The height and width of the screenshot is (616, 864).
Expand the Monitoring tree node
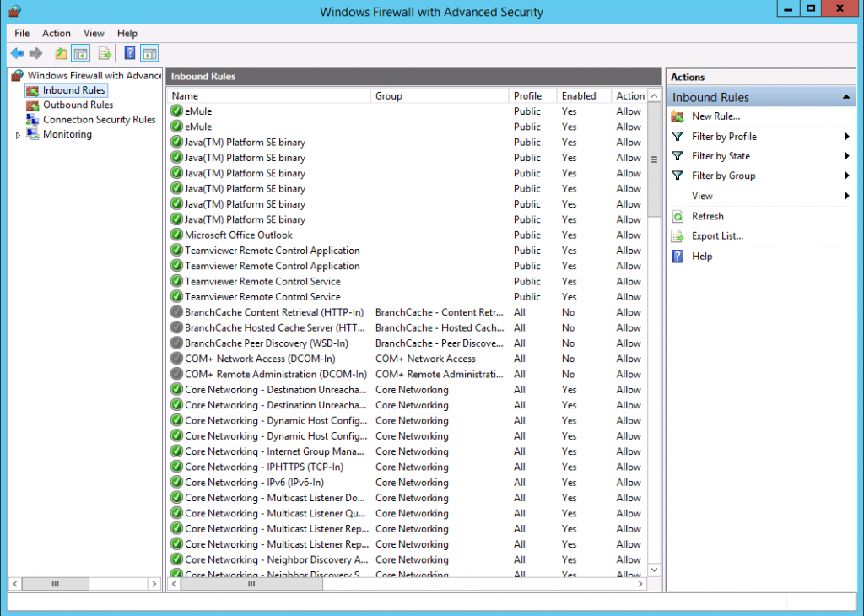click(x=18, y=133)
